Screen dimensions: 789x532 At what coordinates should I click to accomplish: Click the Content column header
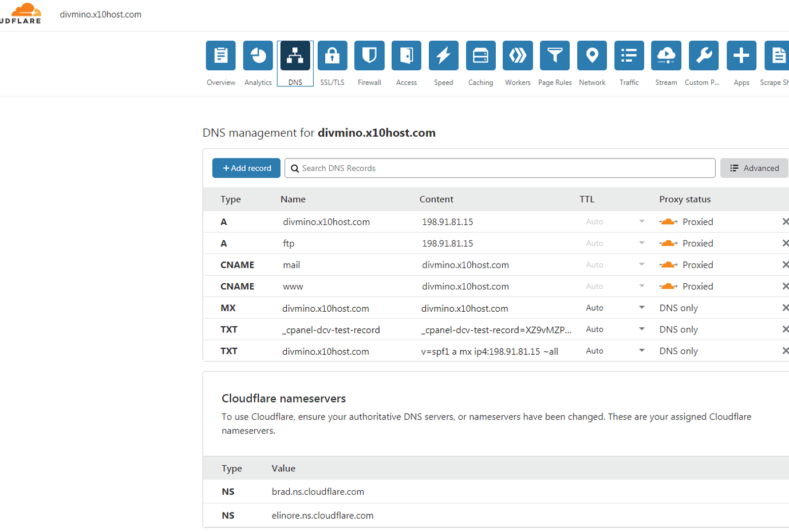click(x=436, y=199)
